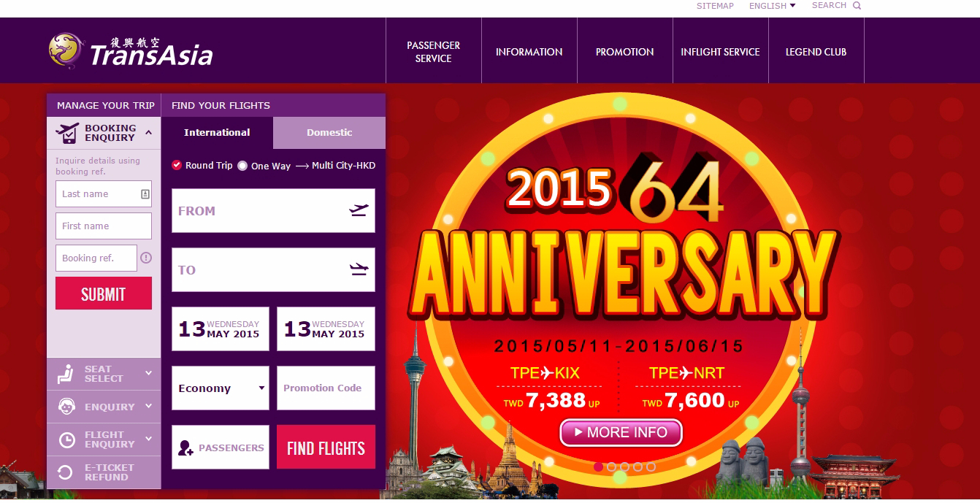Select the second carousel slide dot
The image size is (980, 503).
(x=612, y=466)
